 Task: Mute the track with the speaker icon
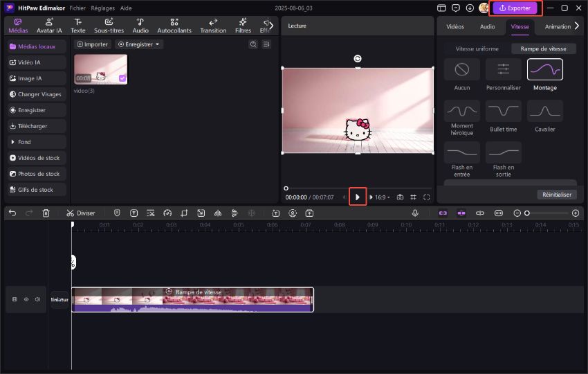click(37, 299)
